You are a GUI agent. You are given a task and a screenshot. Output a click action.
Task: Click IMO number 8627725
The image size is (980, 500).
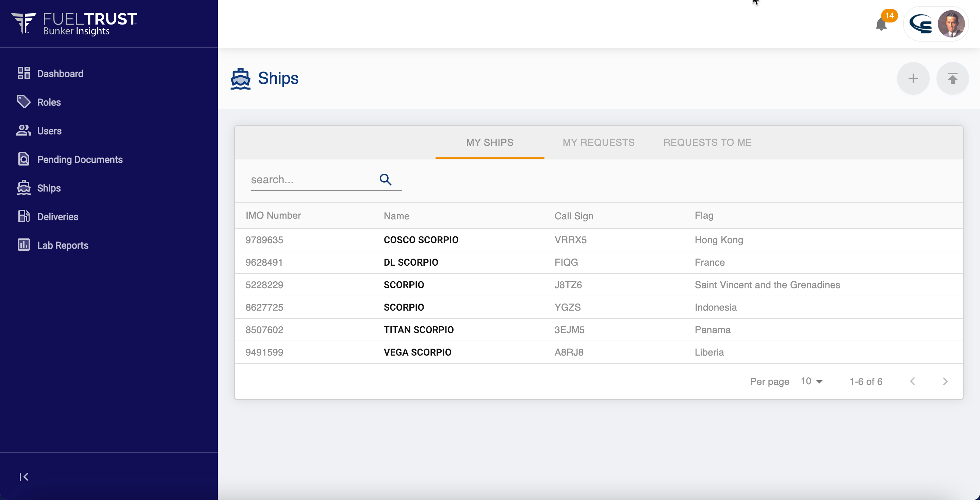point(264,307)
